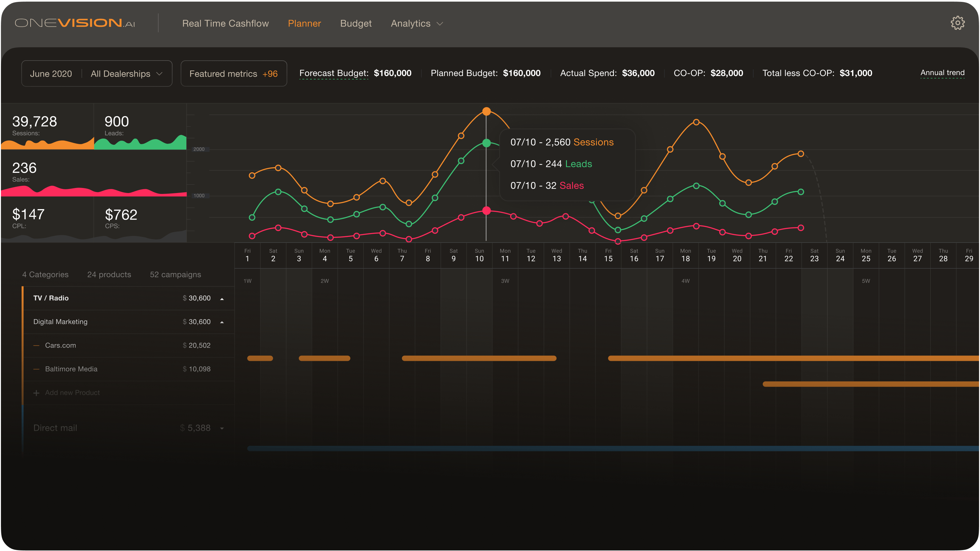Click the dash icon beside Baltimore Media
Viewport: 980px width, 551px height.
[37, 369]
